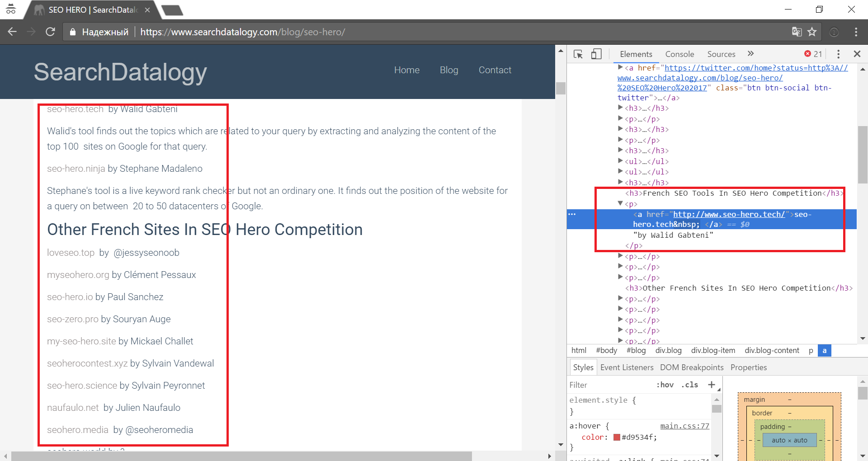Open my-seo-hero.site link
This screenshot has height=461, width=868.
coord(81,341)
